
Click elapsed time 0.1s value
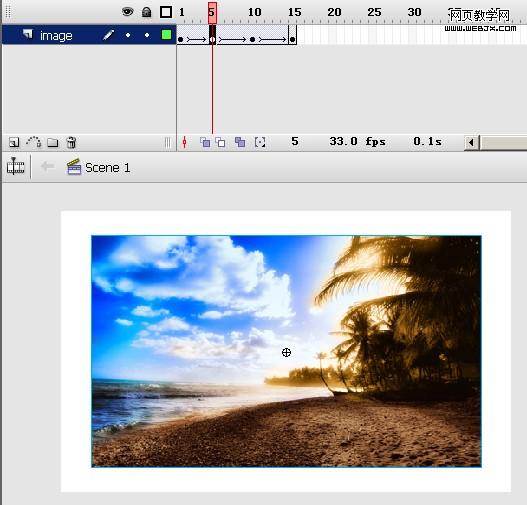[x=427, y=141]
